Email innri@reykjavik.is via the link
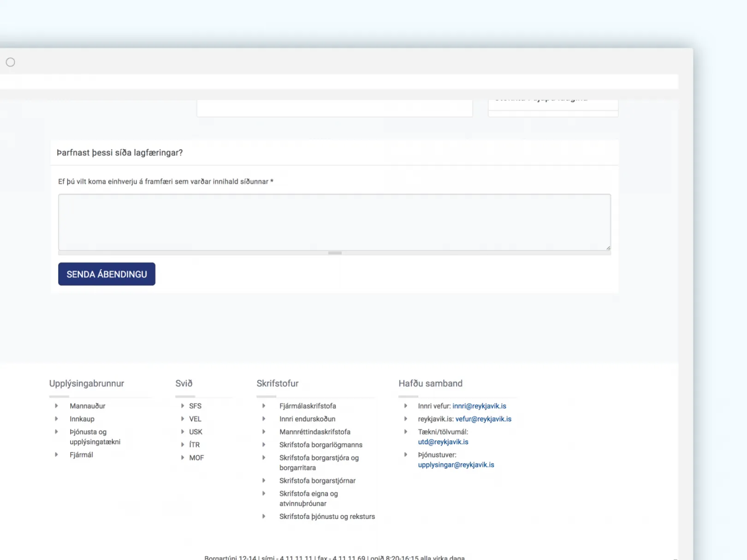 click(479, 406)
